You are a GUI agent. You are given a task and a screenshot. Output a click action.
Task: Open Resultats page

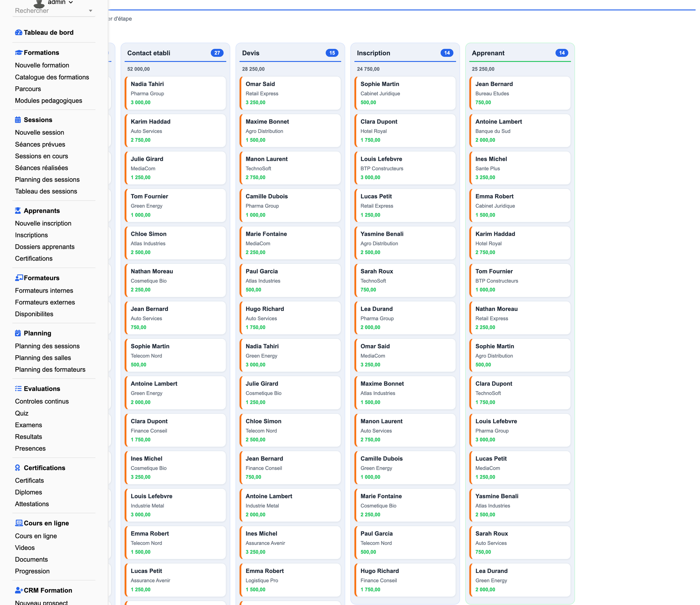tap(28, 437)
